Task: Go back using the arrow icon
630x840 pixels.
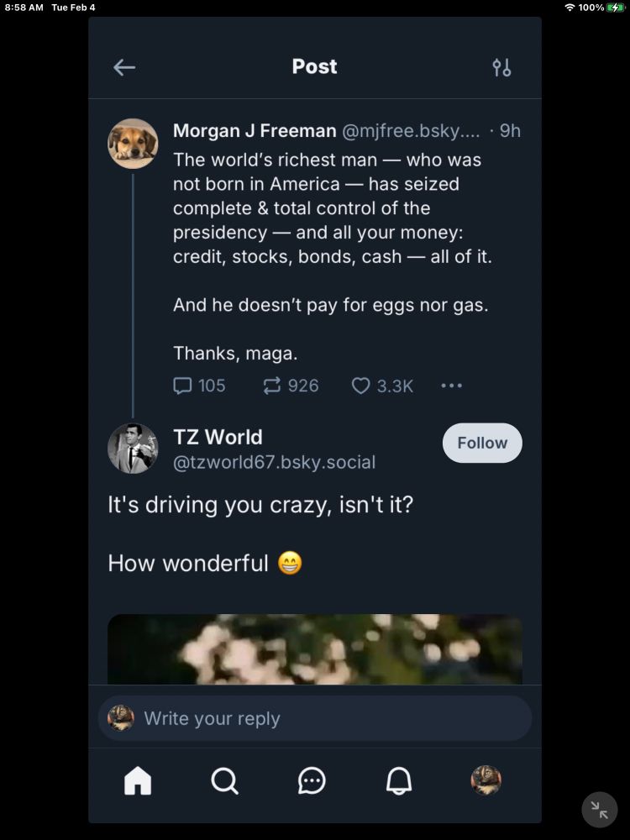Action: [x=124, y=67]
